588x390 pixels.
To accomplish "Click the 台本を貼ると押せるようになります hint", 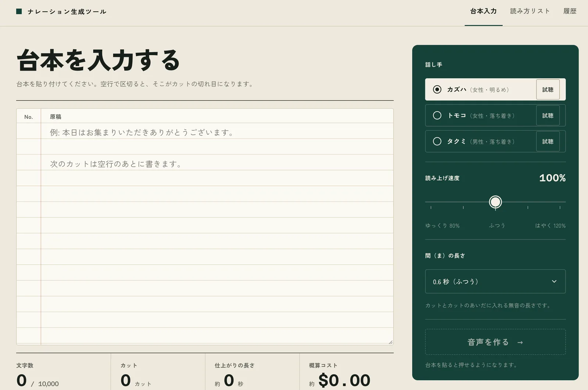I will (471, 365).
